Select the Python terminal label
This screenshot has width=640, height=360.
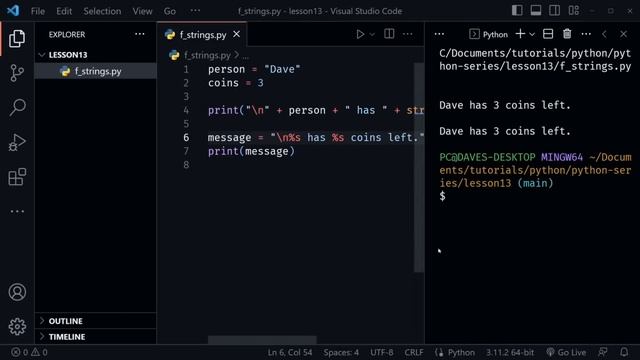pos(489,34)
